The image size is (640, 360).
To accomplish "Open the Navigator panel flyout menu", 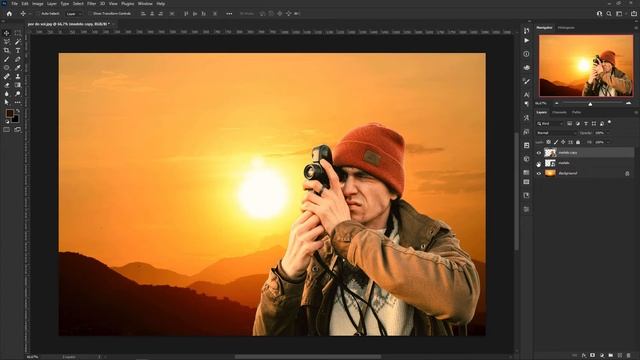I will pos(636,28).
